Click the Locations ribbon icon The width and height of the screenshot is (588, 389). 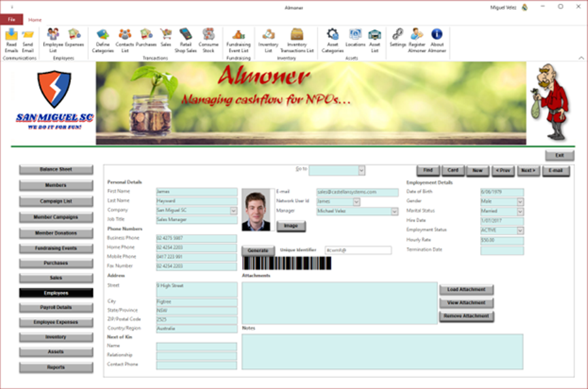(355, 38)
